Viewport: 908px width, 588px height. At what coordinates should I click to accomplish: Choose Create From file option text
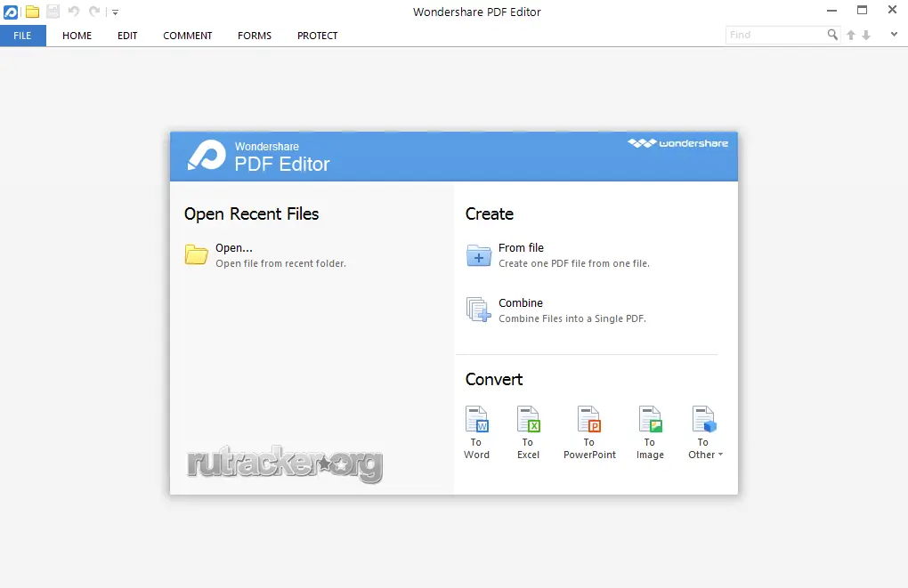coord(521,247)
